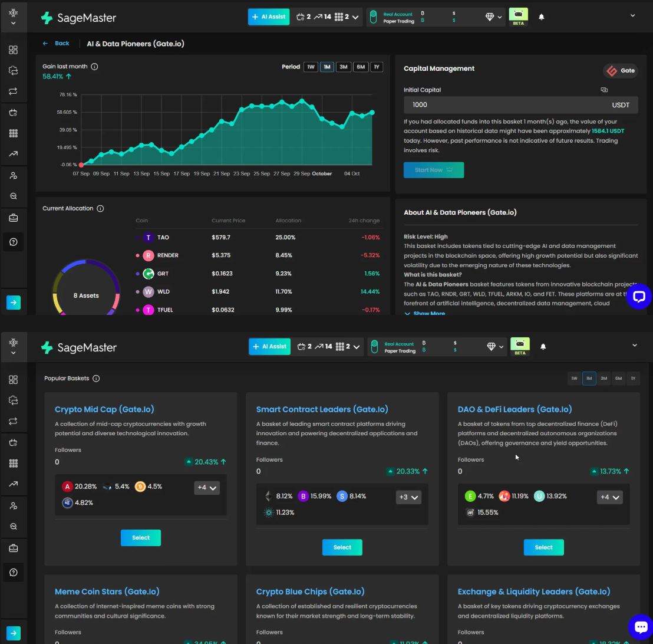Image resolution: width=653 pixels, height=644 pixels.
Task: Switch Popular Baskets period to 6M
Action: pyautogui.click(x=618, y=379)
